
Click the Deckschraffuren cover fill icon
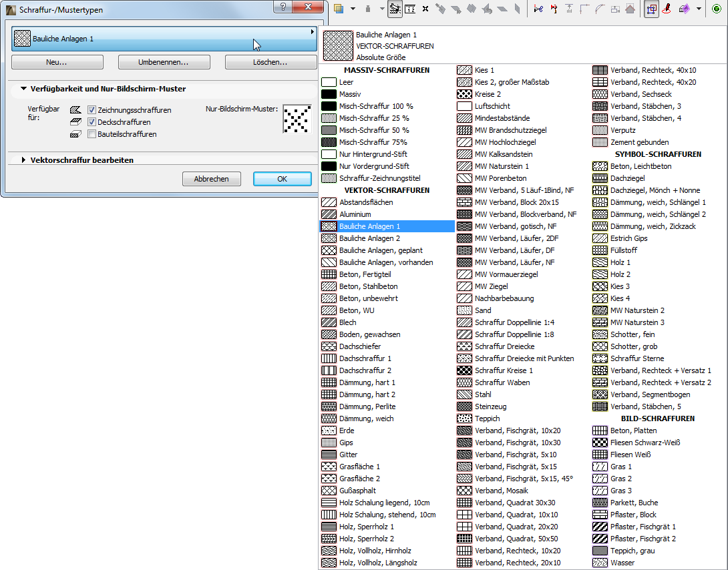[75, 122]
